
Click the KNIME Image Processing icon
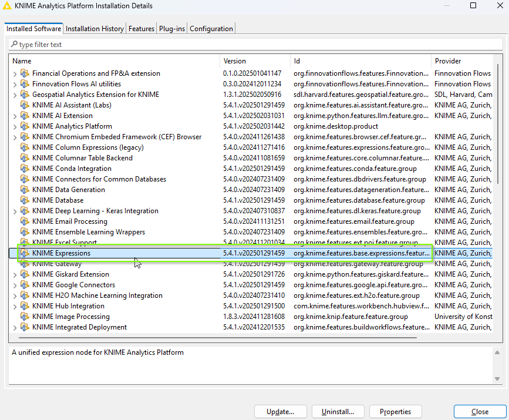click(25, 317)
